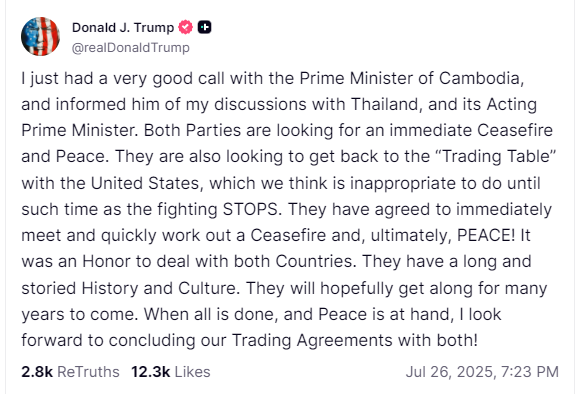Image resolution: width=576 pixels, height=394 pixels.
Task: Click the capitalized word PEACE!
Action: click(486, 235)
